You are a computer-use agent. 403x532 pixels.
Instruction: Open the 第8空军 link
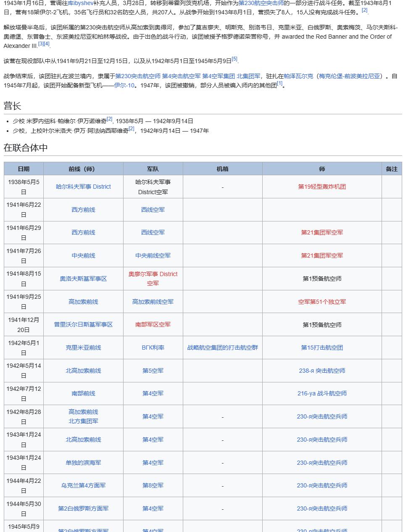[153, 485]
